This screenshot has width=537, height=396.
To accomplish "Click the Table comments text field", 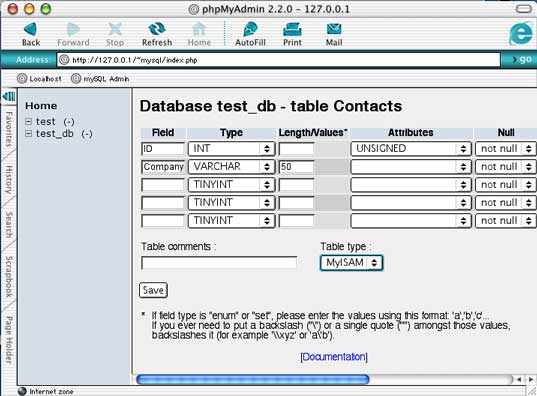I will pos(219,263).
